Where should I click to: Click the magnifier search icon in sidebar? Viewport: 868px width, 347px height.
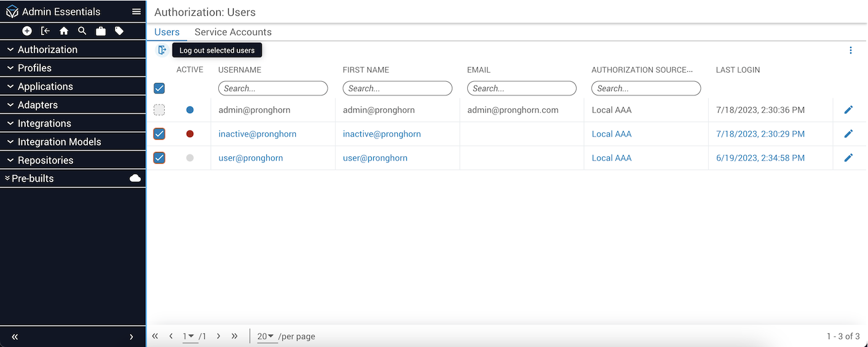click(x=82, y=31)
